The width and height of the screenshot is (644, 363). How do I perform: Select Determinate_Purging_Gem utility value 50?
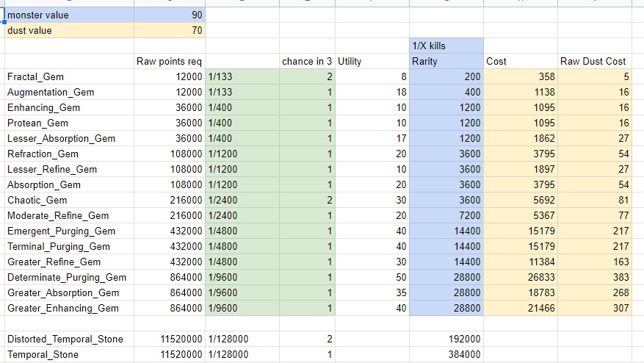[372, 278]
